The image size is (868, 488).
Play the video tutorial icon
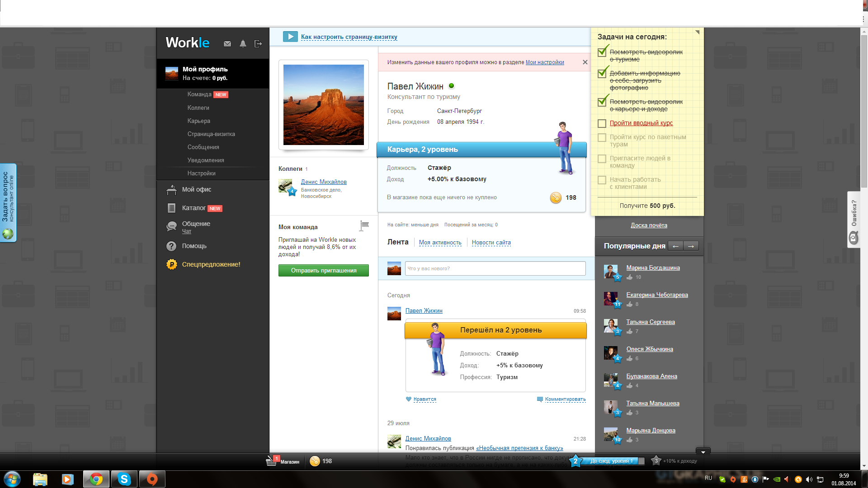pos(290,37)
